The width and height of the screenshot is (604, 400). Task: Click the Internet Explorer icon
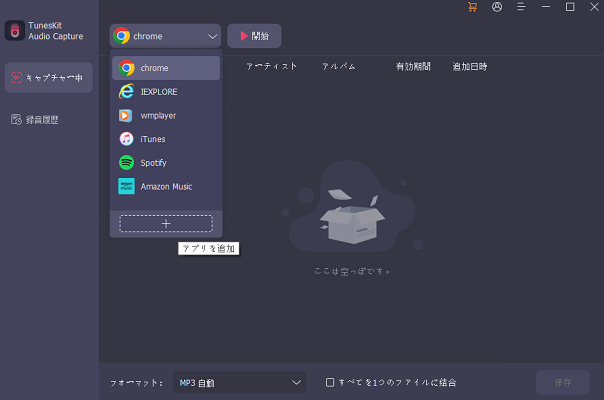[126, 92]
